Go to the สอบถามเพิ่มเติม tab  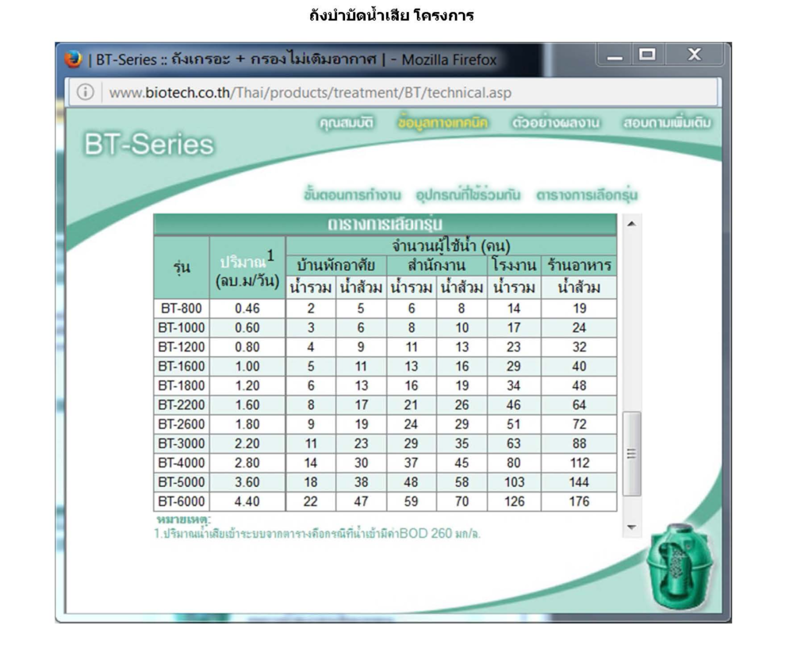(x=667, y=123)
